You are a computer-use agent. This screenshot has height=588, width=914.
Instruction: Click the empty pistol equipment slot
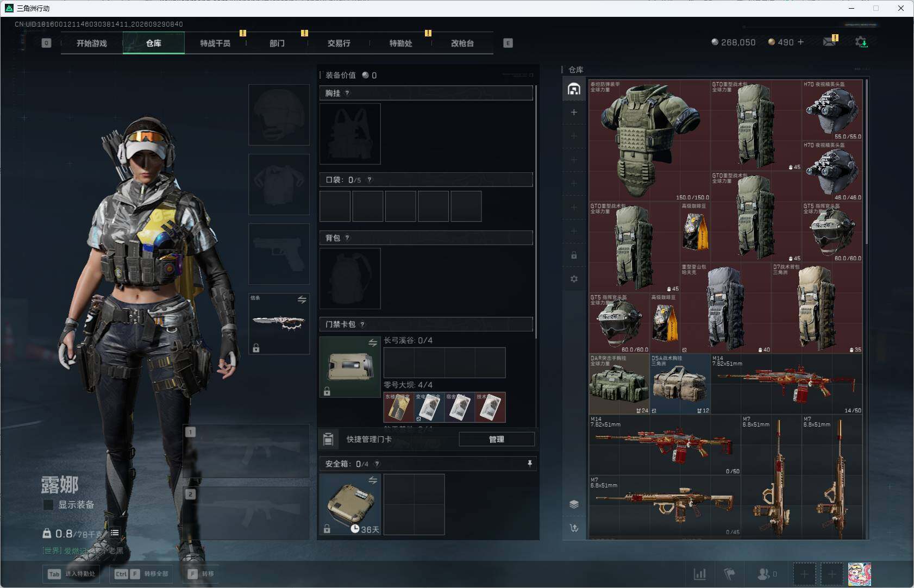click(279, 254)
